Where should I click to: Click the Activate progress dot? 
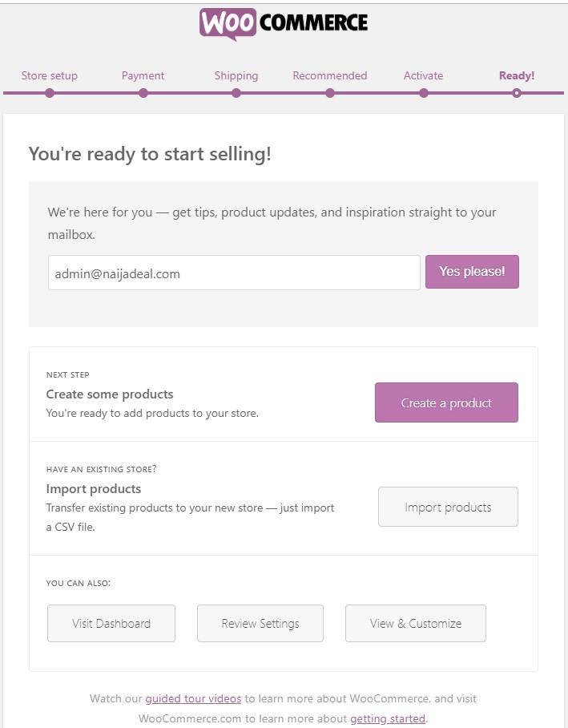[424, 93]
